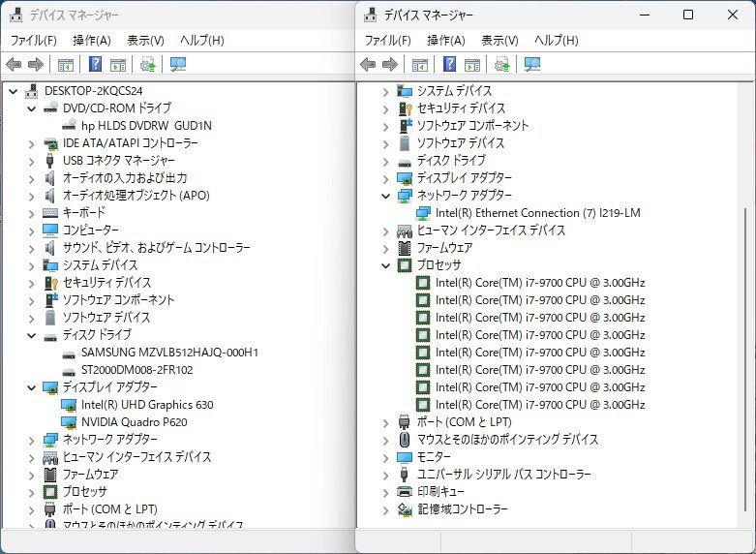Collapse ディスク ドライブ in left window
The width and height of the screenshot is (756, 554).
[31, 335]
